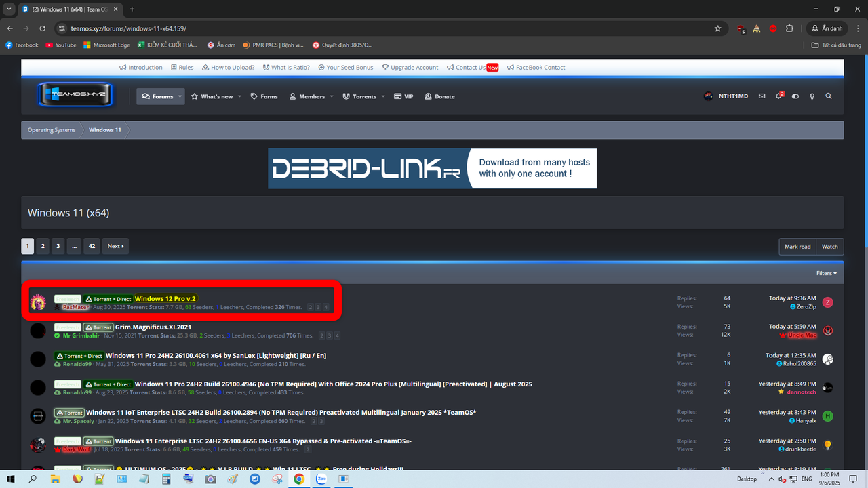Image resolution: width=868 pixels, height=488 pixels.
Task: Go to Operating Systems breadcrumb
Action: point(52,130)
